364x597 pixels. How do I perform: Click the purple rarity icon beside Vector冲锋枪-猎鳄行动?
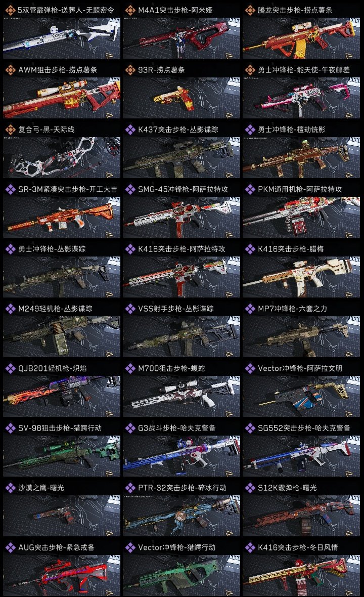click(130, 547)
